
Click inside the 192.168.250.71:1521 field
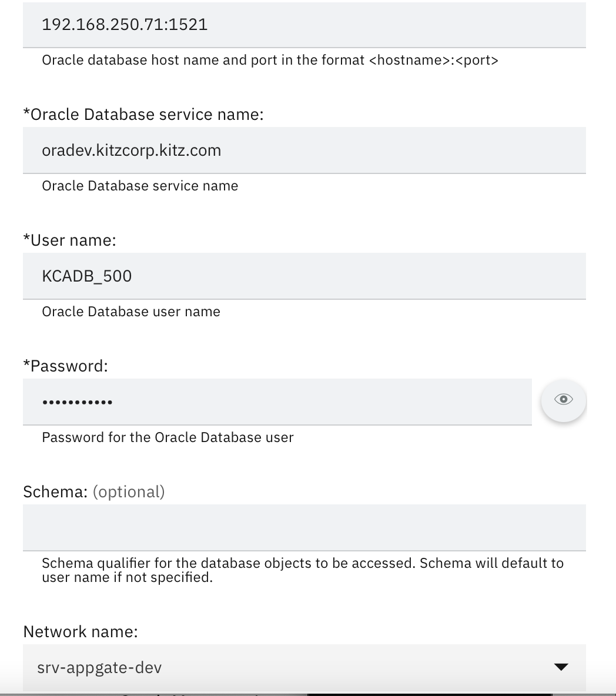[235, 25]
